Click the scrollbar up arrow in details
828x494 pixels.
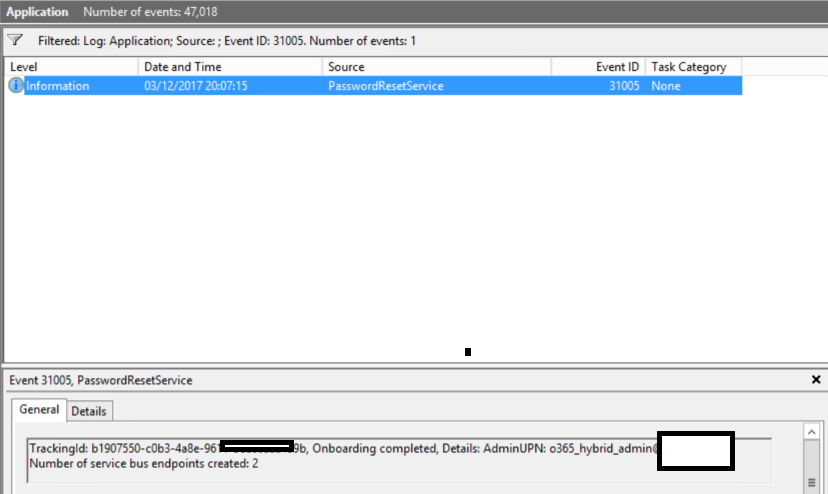click(811, 432)
